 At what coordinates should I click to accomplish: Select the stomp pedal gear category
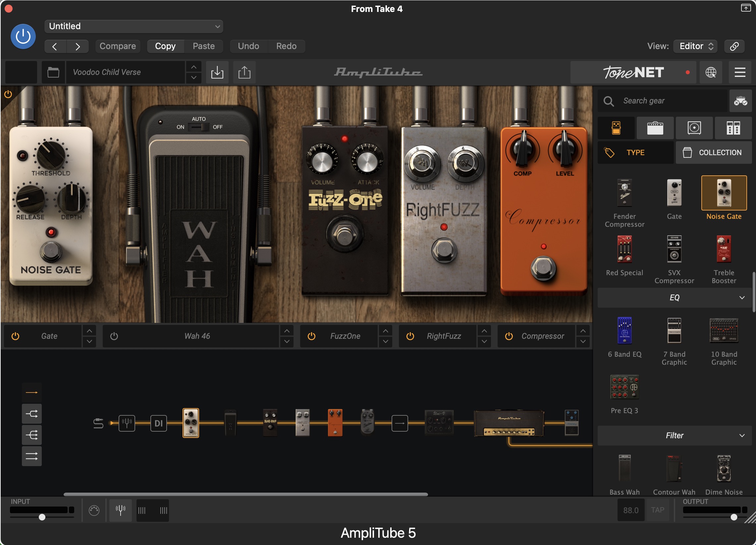coord(616,128)
